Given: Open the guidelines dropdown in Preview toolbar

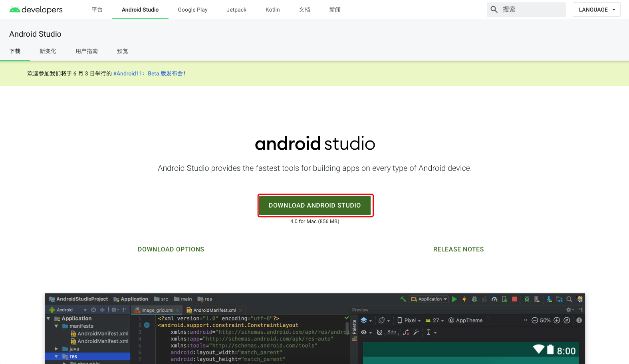Looking at the screenshot, I should [x=431, y=332].
